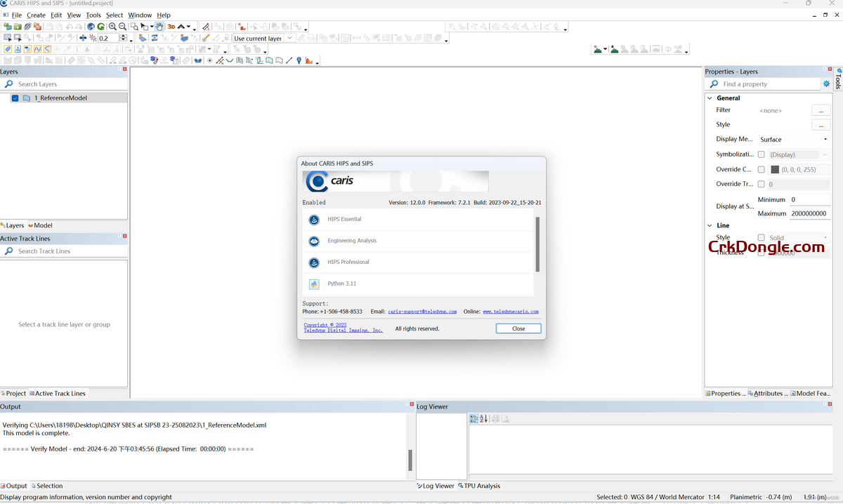Click Close in the About dialog
Viewport: 843px width, 504px height.
518,329
